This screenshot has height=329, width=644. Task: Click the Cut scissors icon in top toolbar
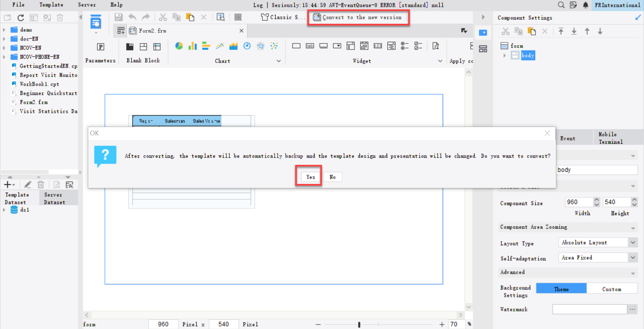pyautogui.click(x=163, y=17)
